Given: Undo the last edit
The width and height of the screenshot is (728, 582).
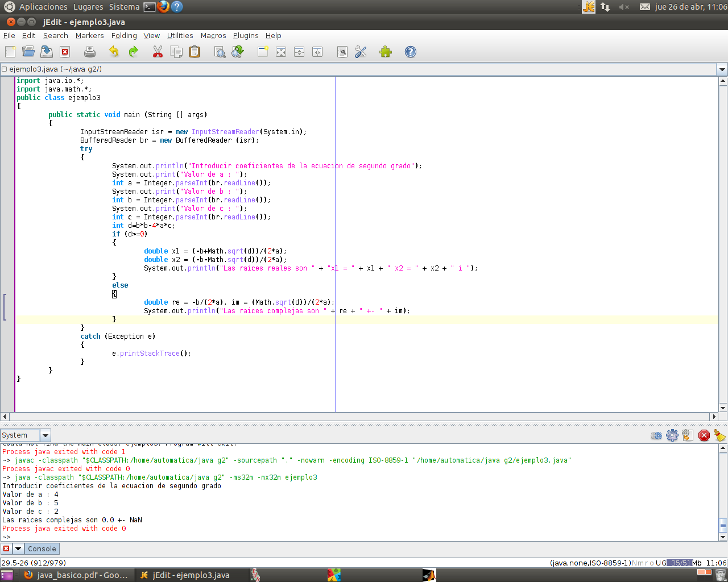Looking at the screenshot, I should coord(113,52).
